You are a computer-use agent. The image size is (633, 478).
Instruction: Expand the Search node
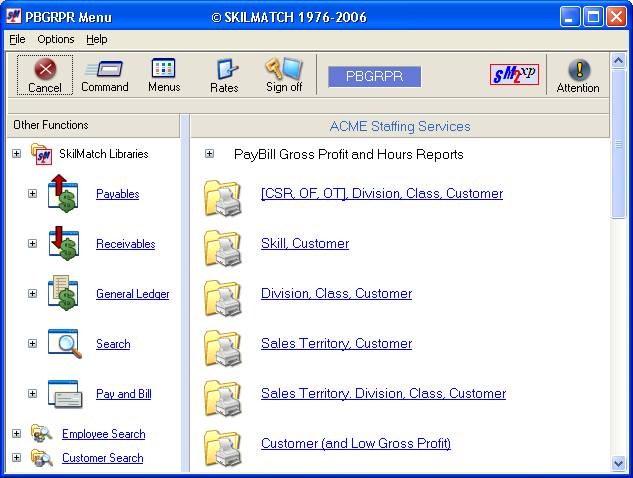pos(32,344)
